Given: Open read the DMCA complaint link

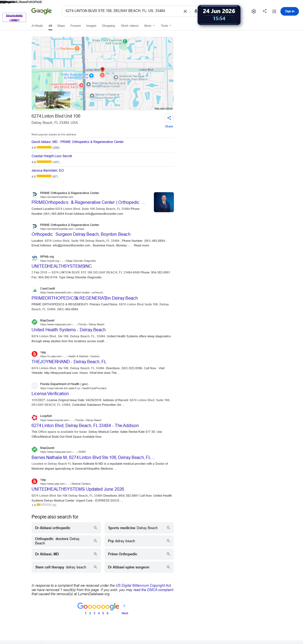Looking at the screenshot, I should (153, 590).
